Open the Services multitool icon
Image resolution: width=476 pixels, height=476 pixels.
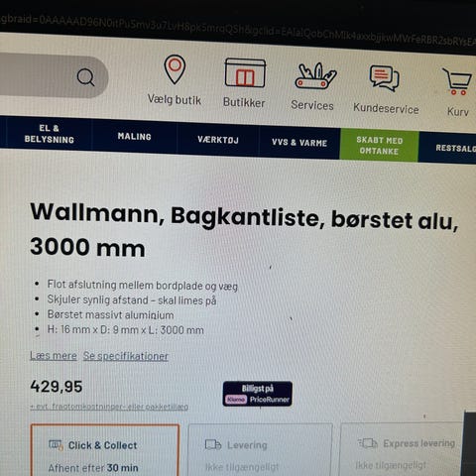pos(315,76)
